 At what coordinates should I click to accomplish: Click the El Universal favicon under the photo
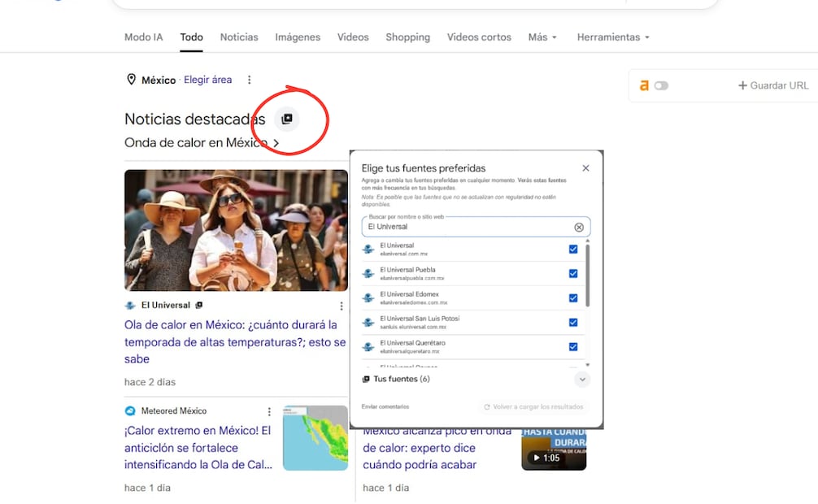coord(130,305)
